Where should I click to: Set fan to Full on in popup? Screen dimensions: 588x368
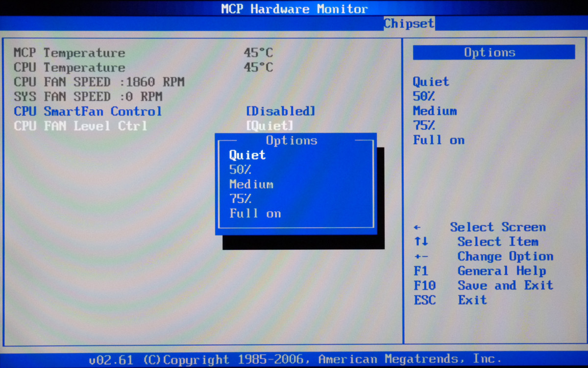click(255, 214)
